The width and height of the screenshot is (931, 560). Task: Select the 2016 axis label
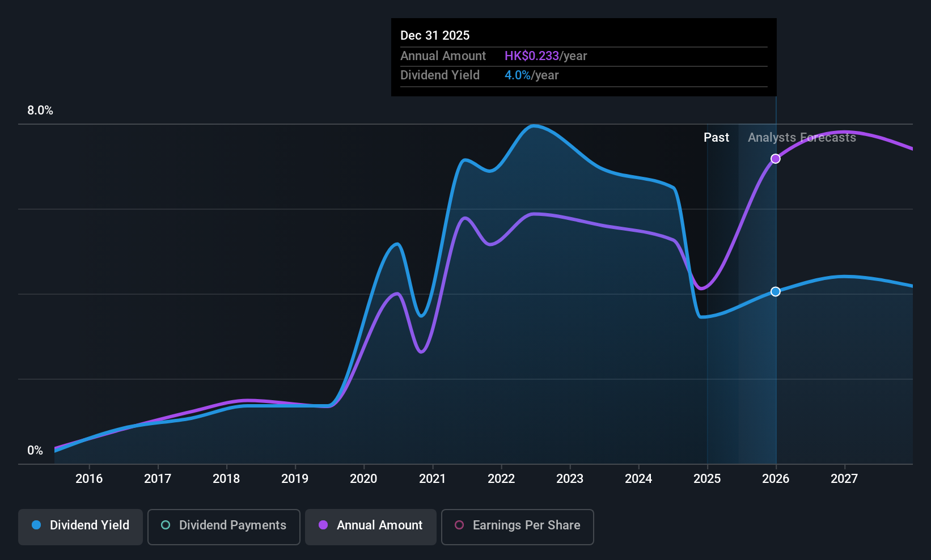tap(89, 478)
